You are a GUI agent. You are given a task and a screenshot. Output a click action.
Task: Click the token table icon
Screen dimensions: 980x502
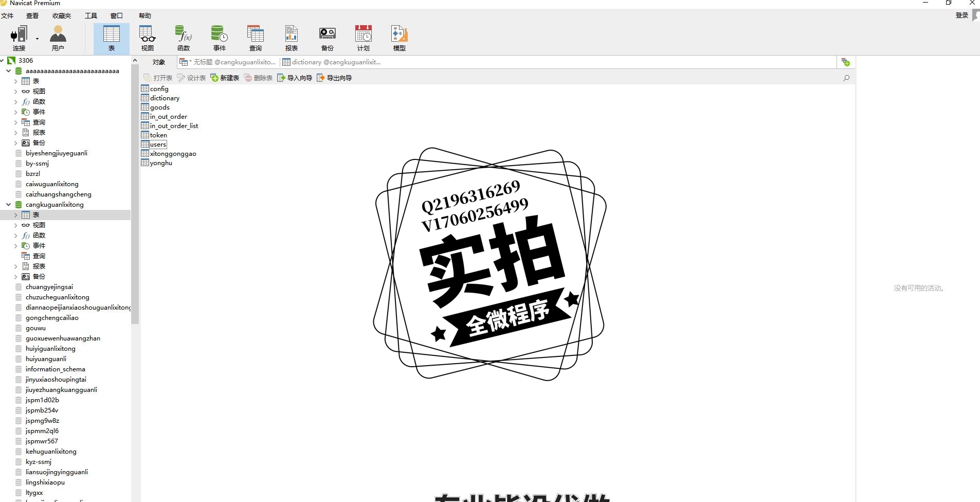pyautogui.click(x=145, y=135)
